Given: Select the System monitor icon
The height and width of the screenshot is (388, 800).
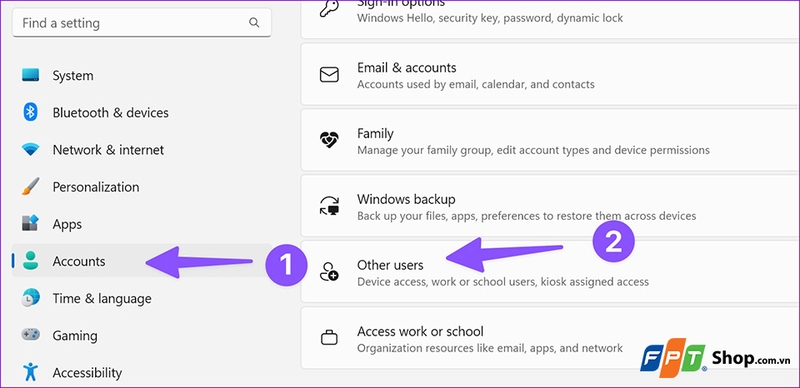Looking at the screenshot, I should (31, 76).
